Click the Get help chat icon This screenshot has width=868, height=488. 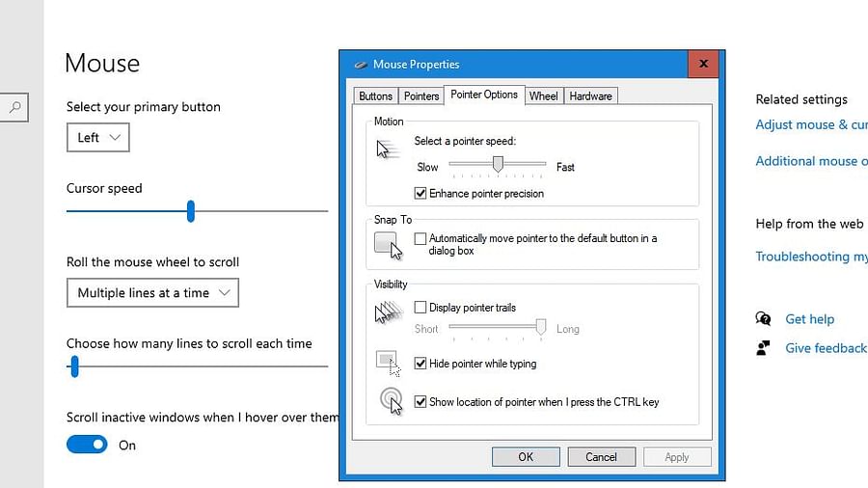click(764, 318)
